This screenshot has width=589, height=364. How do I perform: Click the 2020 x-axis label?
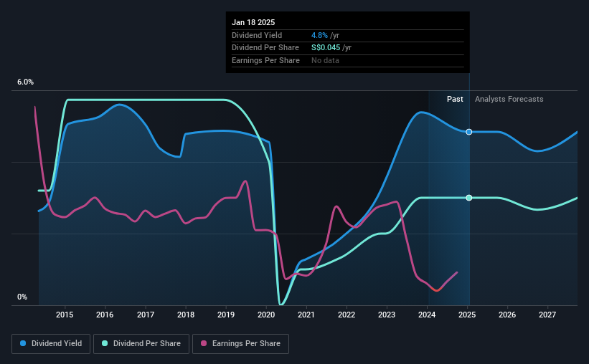coord(266,315)
